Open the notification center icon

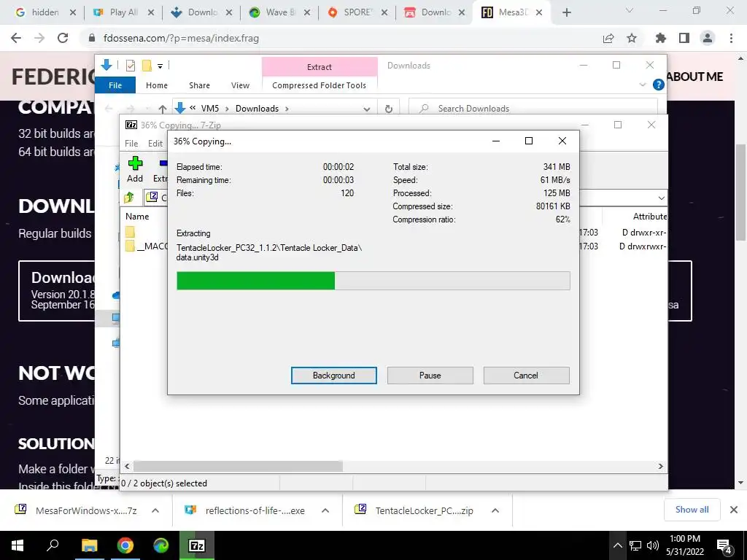(x=724, y=546)
